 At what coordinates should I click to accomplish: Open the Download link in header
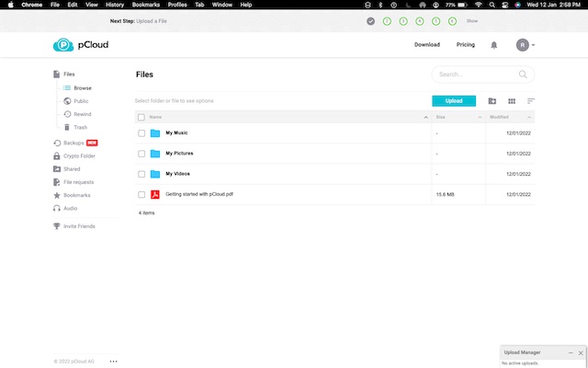pos(427,45)
